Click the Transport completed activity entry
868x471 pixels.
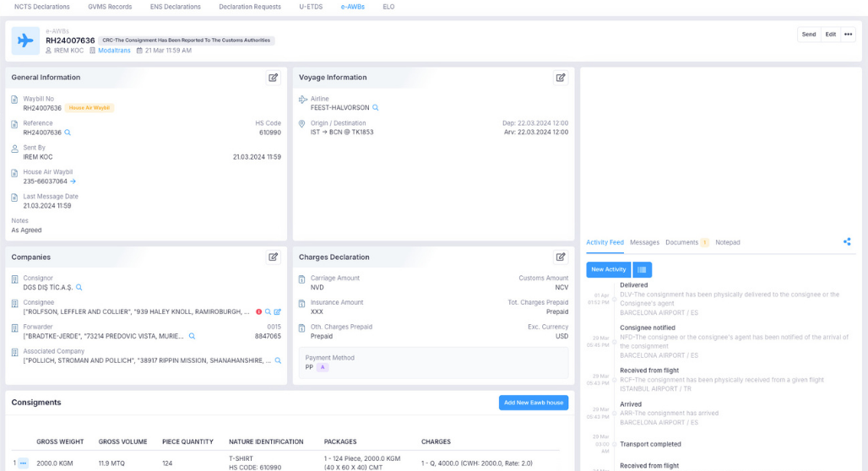pyautogui.click(x=650, y=445)
